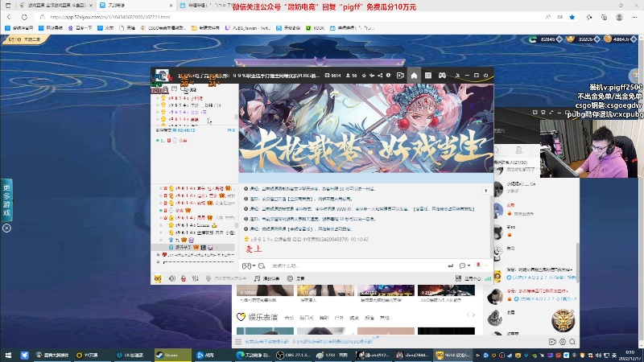Open fourth live stream thumbnail above 娱乐表演

[446, 290]
